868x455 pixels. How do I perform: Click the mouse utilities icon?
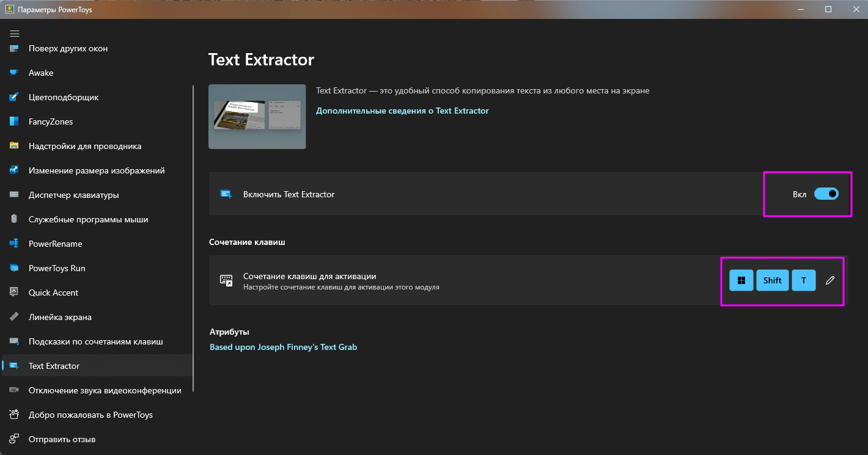click(14, 219)
